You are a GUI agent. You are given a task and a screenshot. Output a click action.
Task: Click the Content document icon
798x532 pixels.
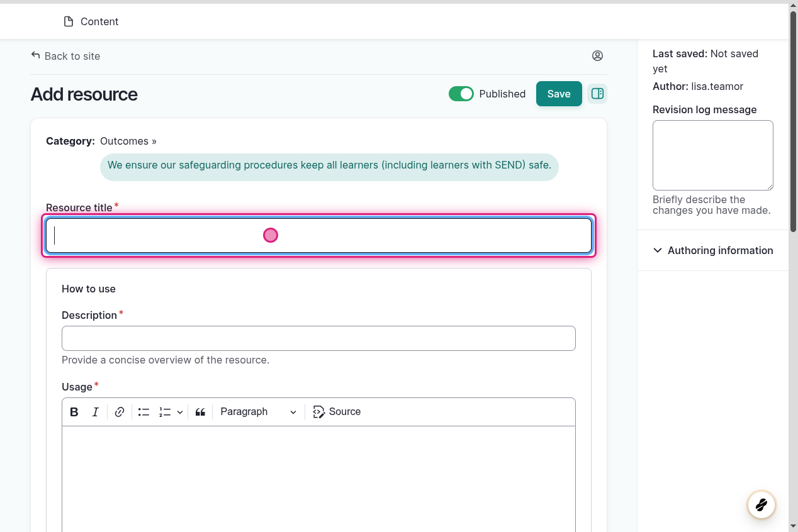coord(69,21)
